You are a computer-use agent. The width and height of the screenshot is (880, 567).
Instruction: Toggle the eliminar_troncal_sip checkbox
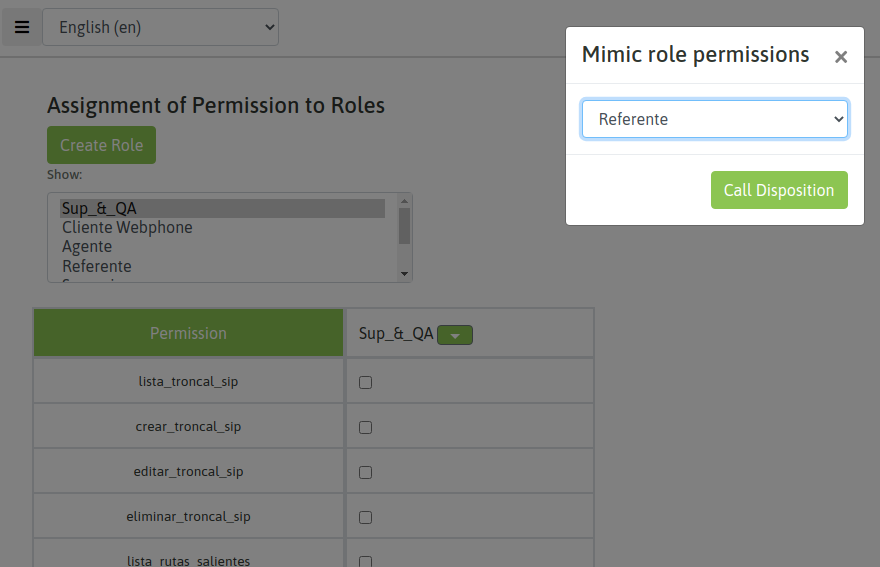[365, 517]
